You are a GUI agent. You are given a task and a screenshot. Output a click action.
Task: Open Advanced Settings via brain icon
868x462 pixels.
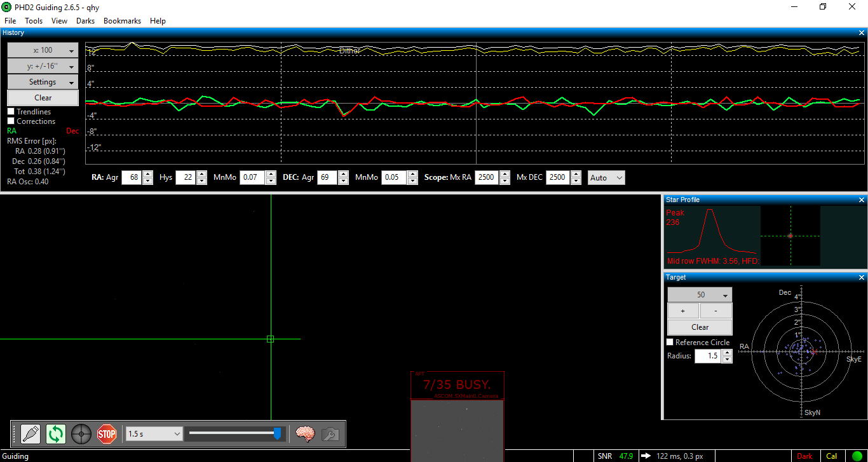[306, 434]
